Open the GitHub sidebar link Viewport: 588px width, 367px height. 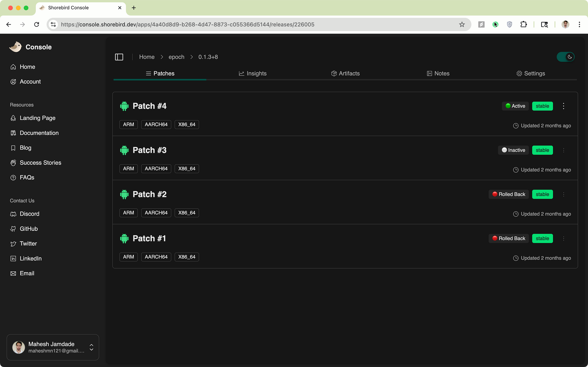pyautogui.click(x=29, y=229)
